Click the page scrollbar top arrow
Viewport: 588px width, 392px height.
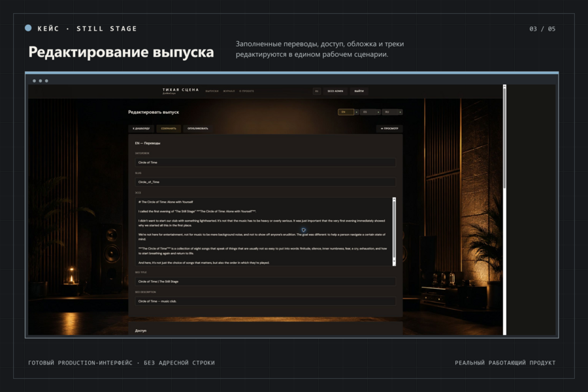(x=505, y=86)
